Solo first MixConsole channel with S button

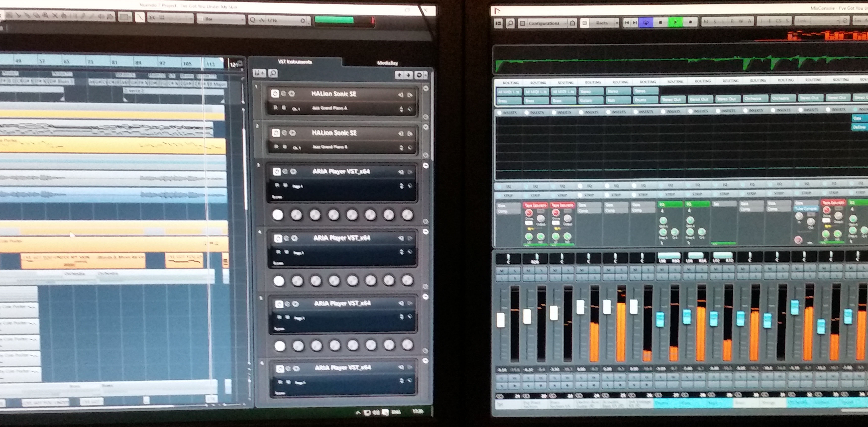pyautogui.click(x=514, y=271)
